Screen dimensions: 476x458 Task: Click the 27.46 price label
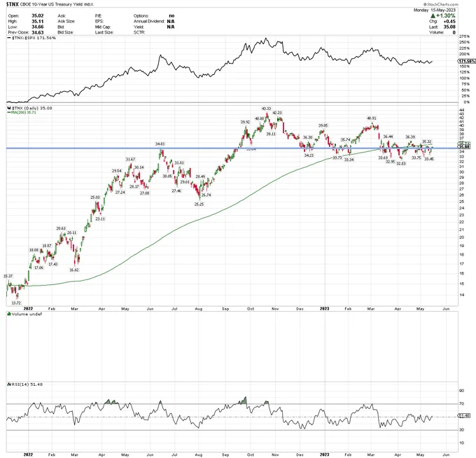[x=176, y=190]
